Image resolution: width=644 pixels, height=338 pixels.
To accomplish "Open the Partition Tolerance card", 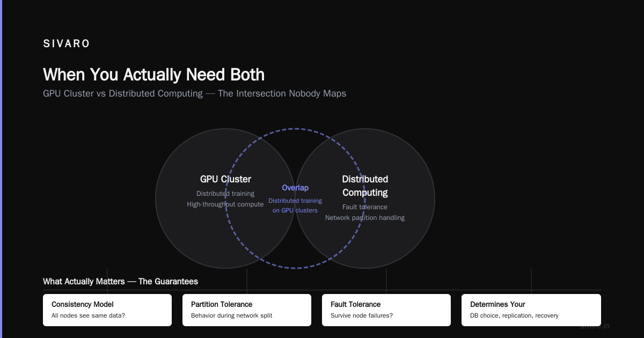I will [247, 310].
